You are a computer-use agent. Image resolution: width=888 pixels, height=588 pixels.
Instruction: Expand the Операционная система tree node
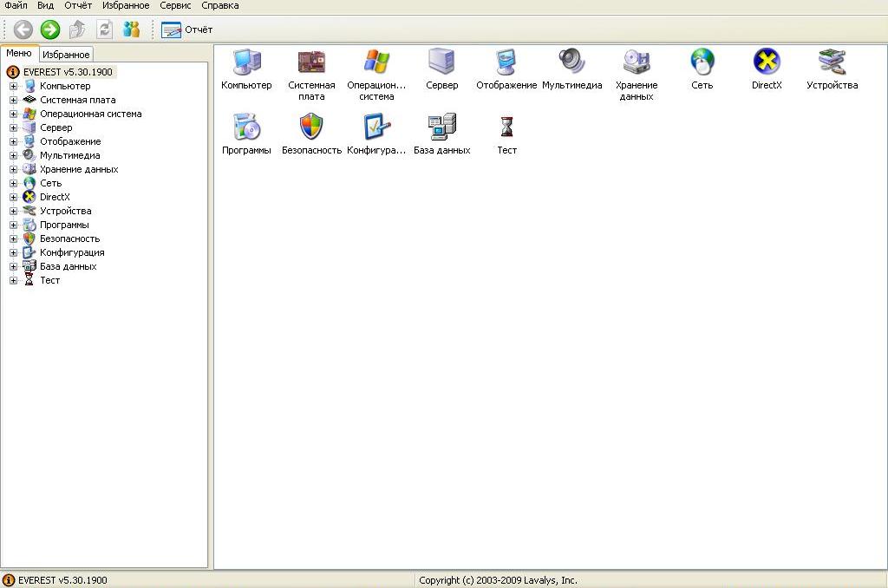(x=14, y=114)
